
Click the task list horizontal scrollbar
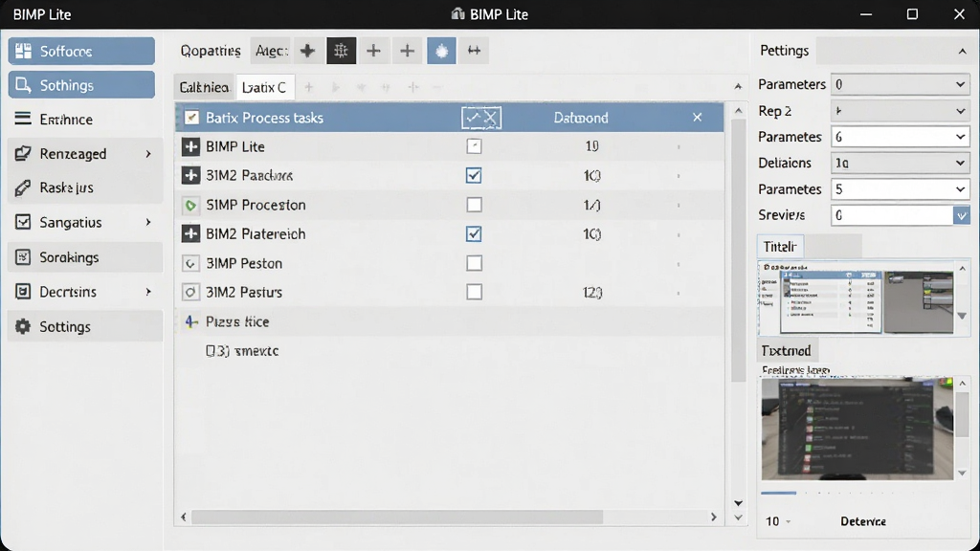[397, 517]
